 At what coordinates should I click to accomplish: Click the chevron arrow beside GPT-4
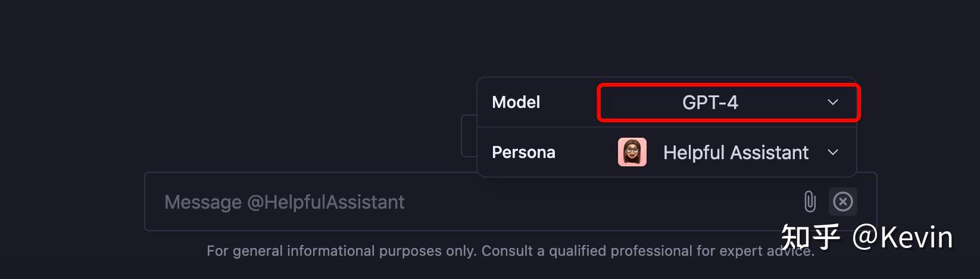(832, 103)
